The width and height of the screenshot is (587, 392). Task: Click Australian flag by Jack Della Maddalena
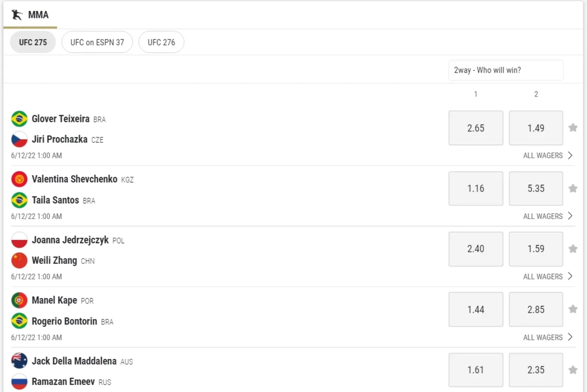tap(19, 361)
